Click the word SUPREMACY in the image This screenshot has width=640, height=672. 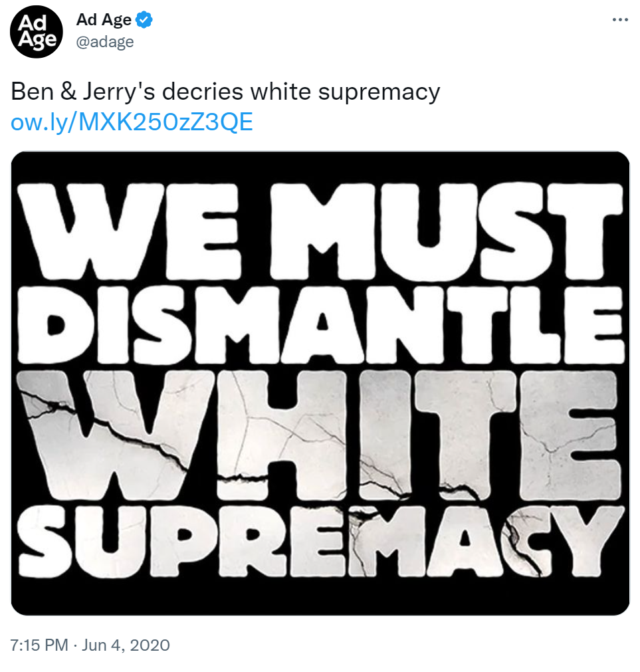[x=320, y=541]
